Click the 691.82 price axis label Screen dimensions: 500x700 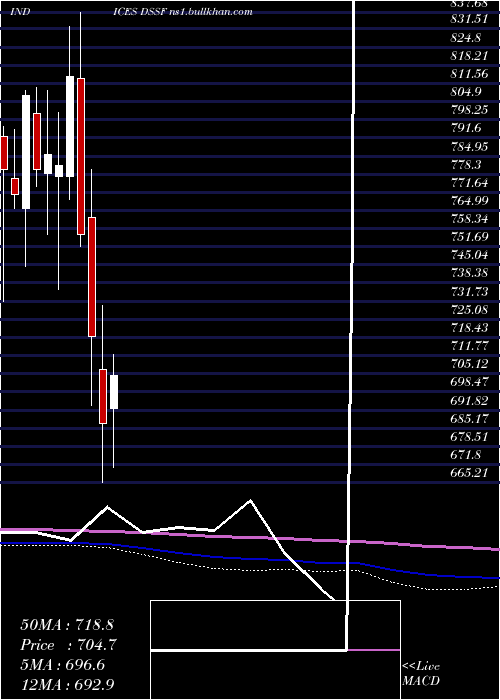[x=470, y=400]
